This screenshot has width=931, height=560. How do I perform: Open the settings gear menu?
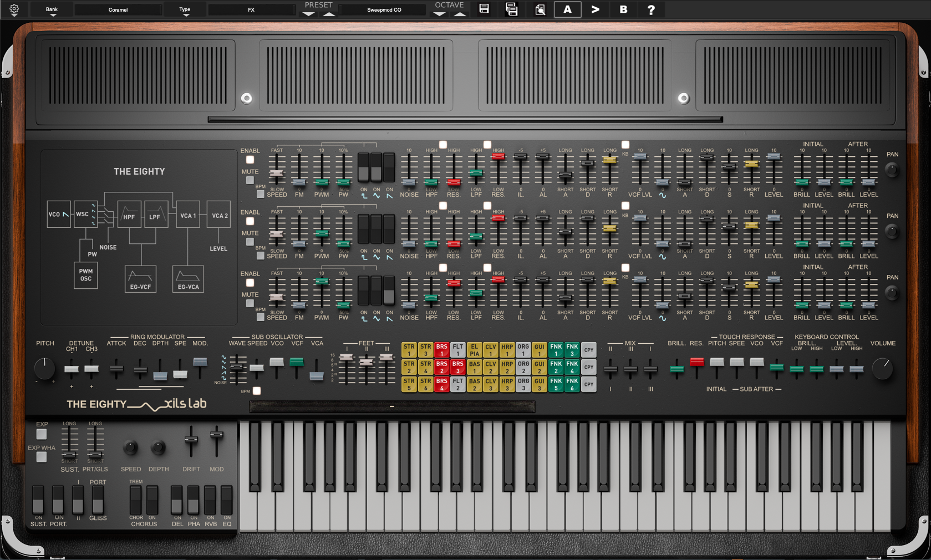(x=14, y=9)
